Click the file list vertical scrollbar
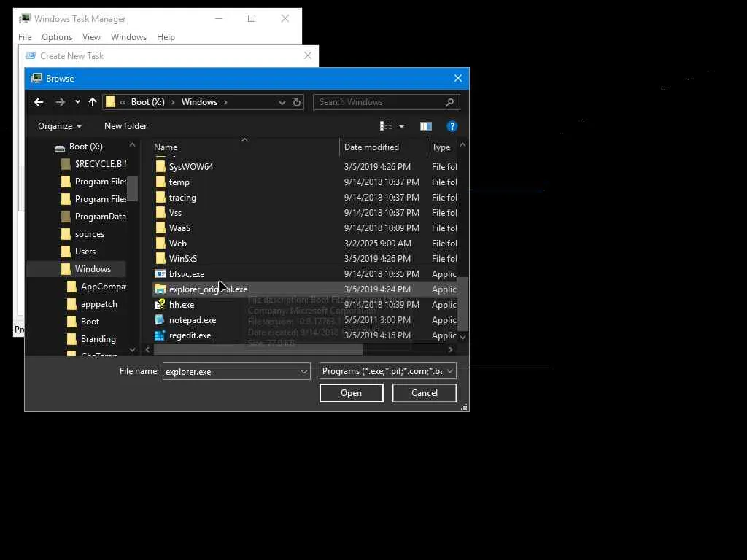Image resolution: width=747 pixels, height=560 pixels. coord(462,303)
